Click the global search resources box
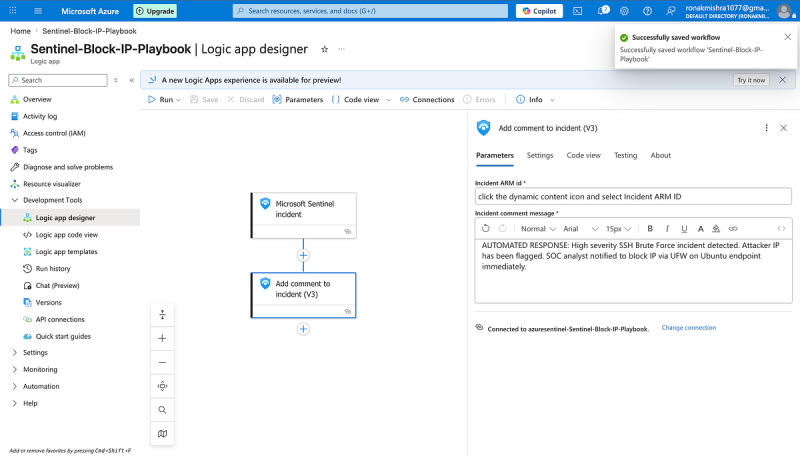800x456 pixels. (370, 11)
